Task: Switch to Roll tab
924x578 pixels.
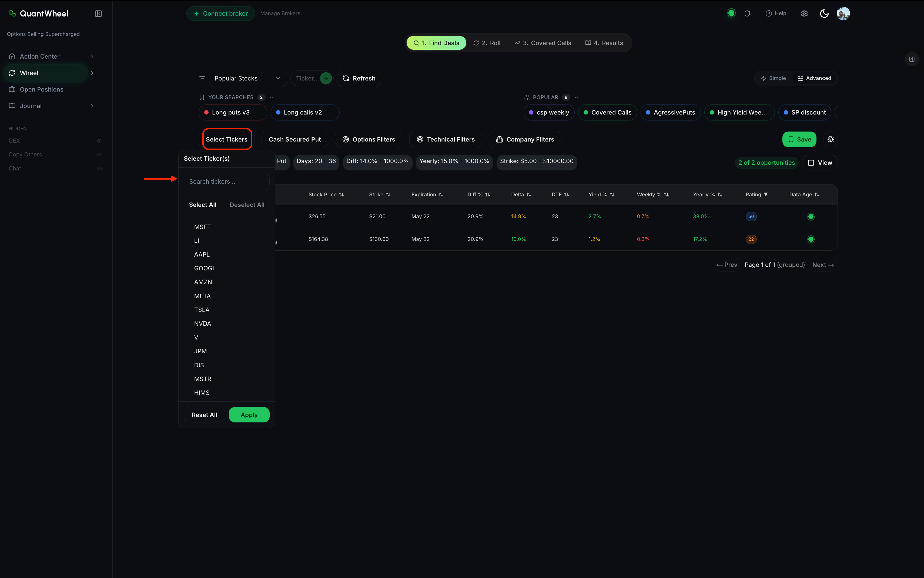Action: [x=487, y=43]
